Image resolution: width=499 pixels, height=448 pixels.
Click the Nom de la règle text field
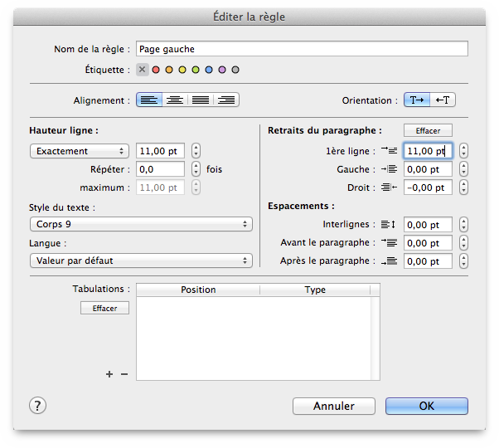point(302,49)
